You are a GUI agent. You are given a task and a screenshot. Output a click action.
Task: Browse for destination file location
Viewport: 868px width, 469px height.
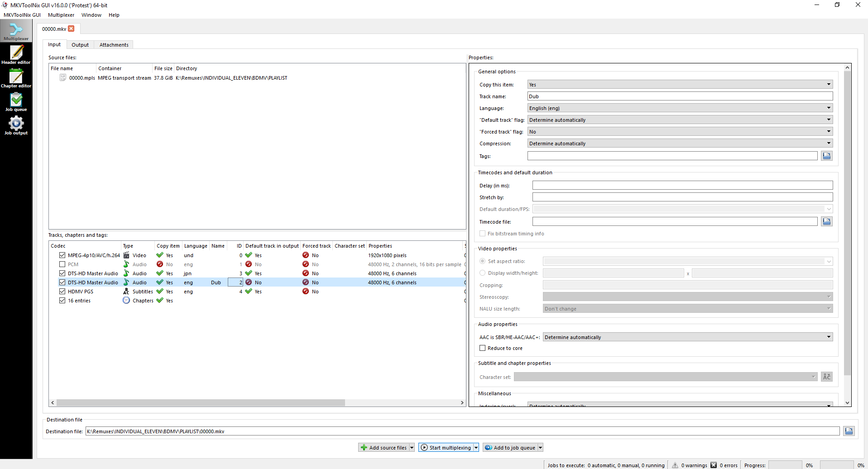pos(849,431)
